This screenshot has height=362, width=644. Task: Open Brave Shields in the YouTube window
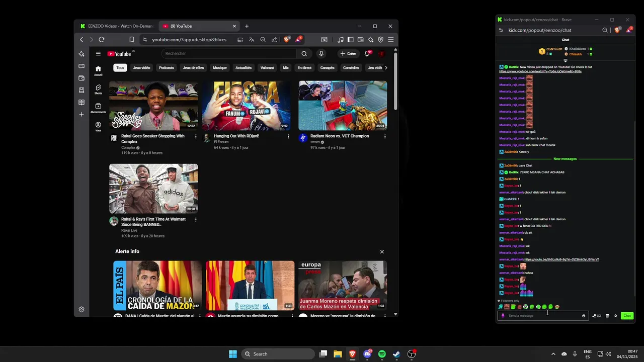[x=287, y=39]
